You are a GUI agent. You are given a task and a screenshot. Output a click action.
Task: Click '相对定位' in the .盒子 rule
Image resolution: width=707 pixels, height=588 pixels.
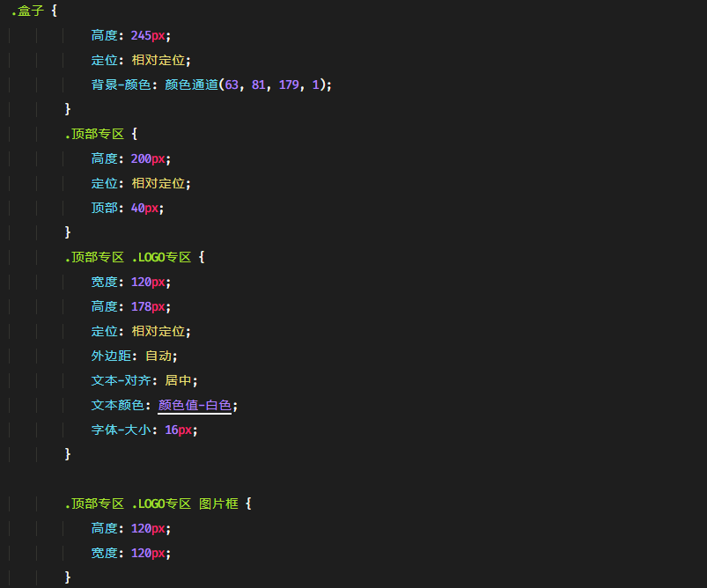click(x=158, y=60)
